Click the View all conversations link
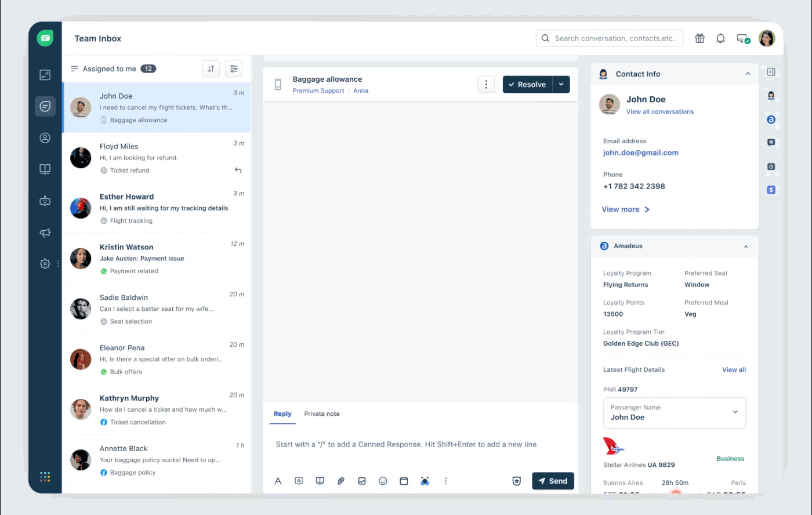Image resolution: width=812 pixels, height=515 pixels. tap(659, 111)
